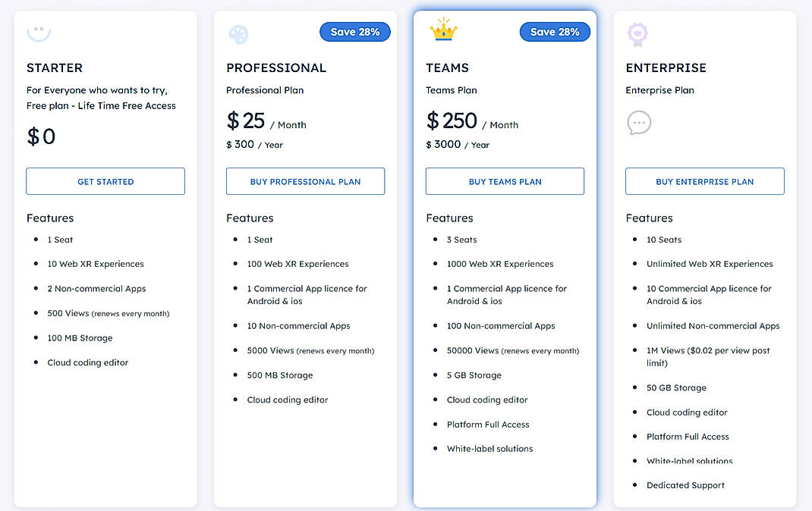
Task: Click White-label solutions feature under Teams
Action: tap(489, 448)
